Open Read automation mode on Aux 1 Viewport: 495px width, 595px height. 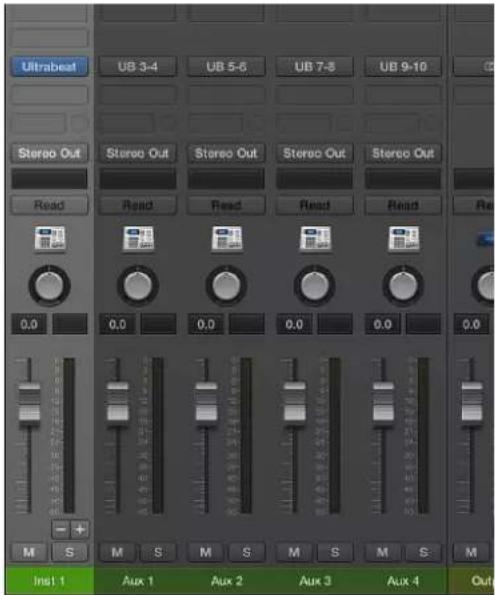coord(138,205)
